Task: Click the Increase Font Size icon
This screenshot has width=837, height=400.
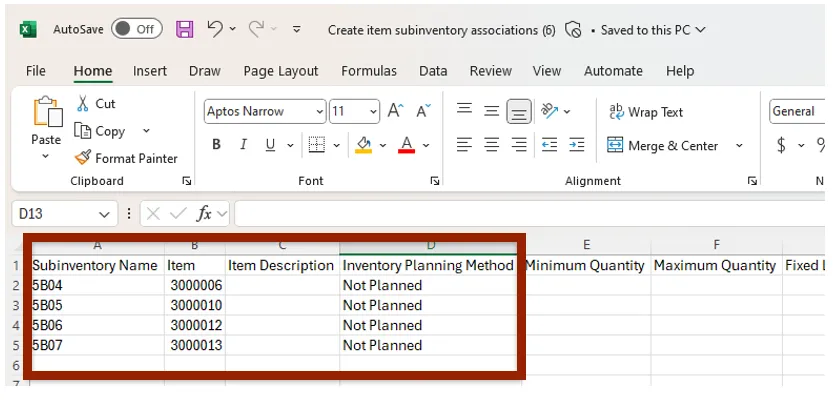Action: tap(395, 111)
